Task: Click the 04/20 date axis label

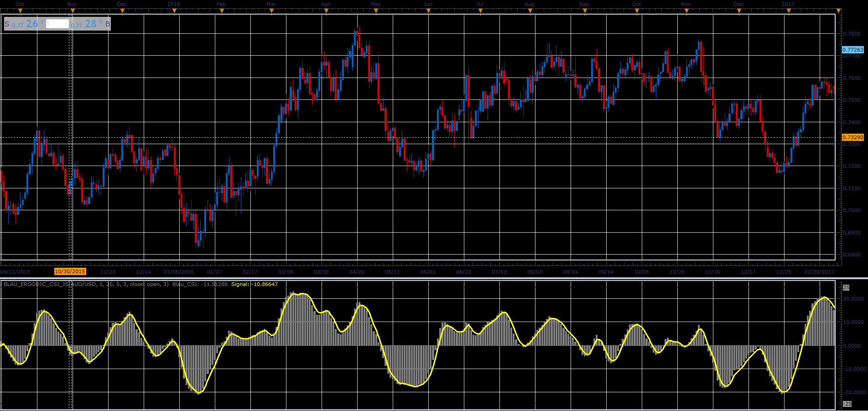Action: click(357, 272)
